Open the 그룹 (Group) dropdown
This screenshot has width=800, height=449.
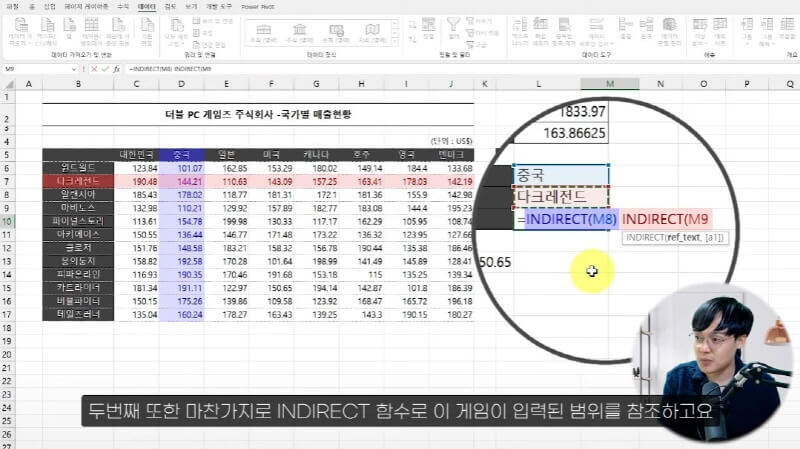[747, 32]
